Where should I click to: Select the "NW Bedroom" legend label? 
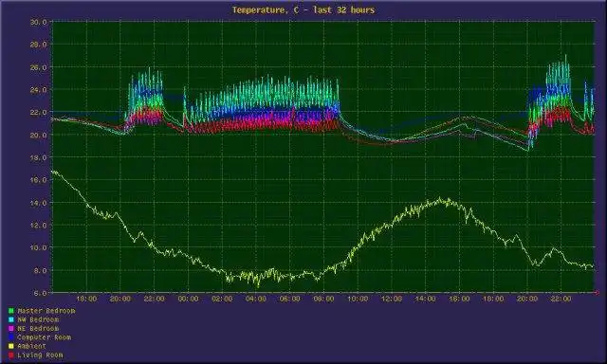38,319
